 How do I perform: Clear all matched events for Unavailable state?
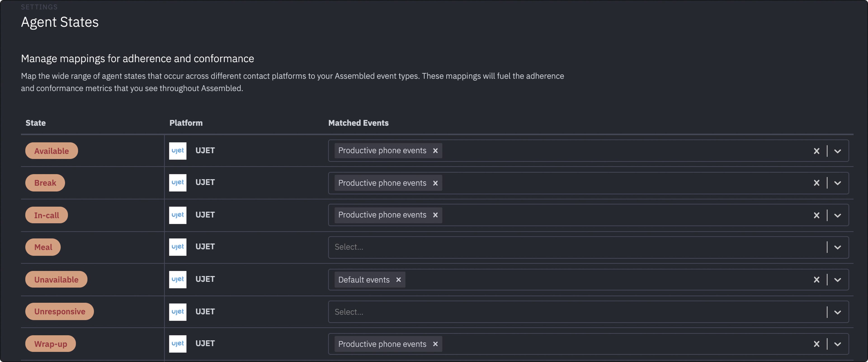[816, 280]
